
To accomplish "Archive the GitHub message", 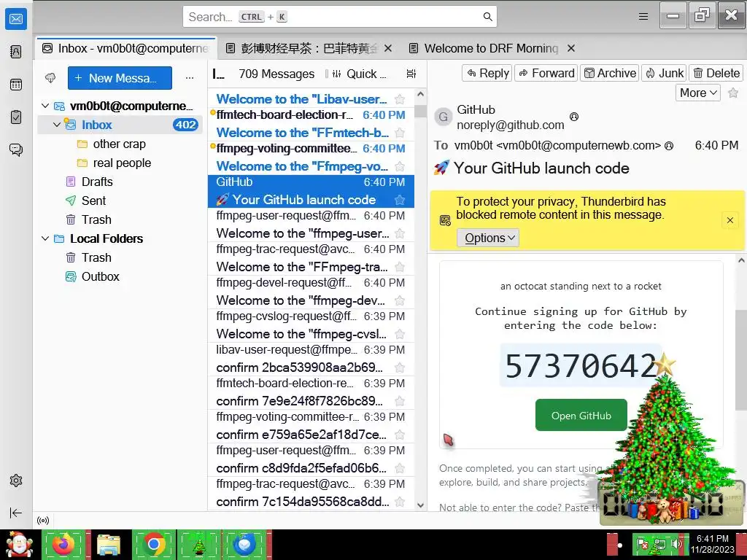I will coord(609,74).
